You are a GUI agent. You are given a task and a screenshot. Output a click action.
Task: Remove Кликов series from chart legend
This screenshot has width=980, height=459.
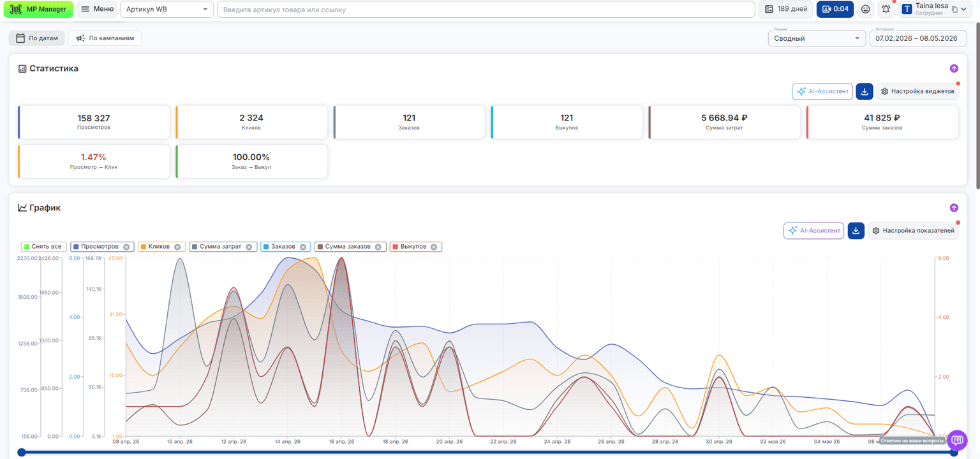click(x=177, y=247)
